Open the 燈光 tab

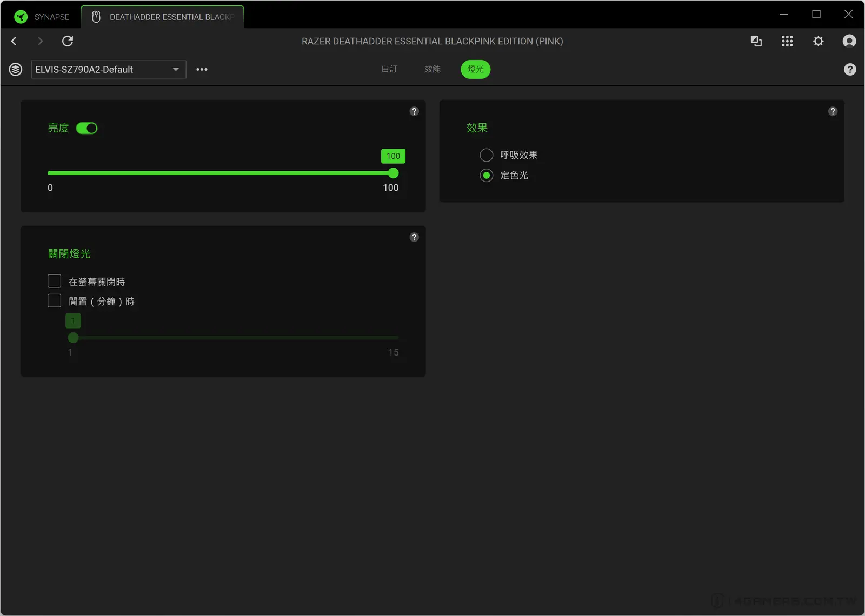pyautogui.click(x=476, y=69)
